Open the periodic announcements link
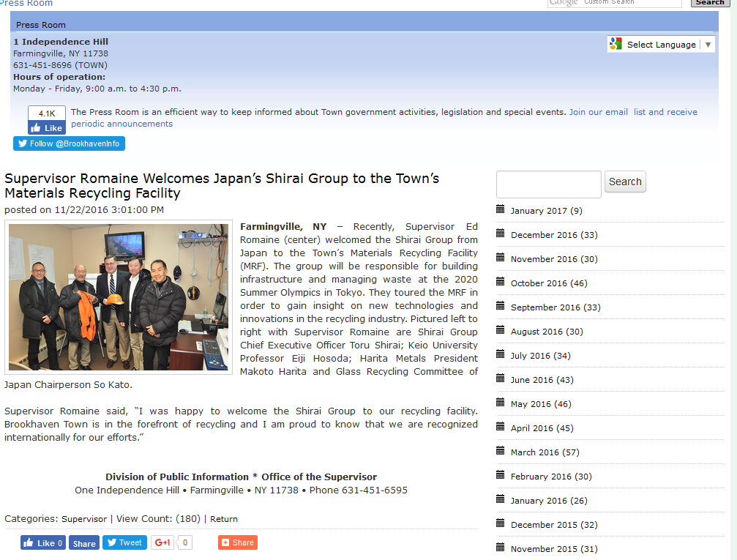Screen dimensions: 737x560 click(x=121, y=124)
